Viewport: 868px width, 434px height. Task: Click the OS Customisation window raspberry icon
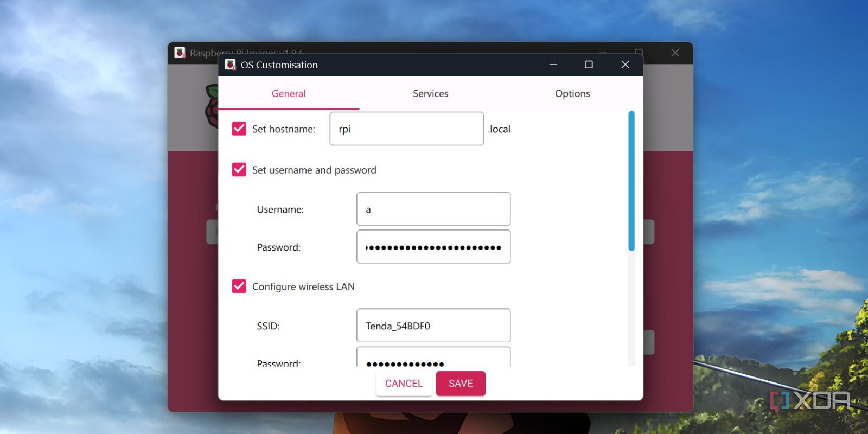231,65
